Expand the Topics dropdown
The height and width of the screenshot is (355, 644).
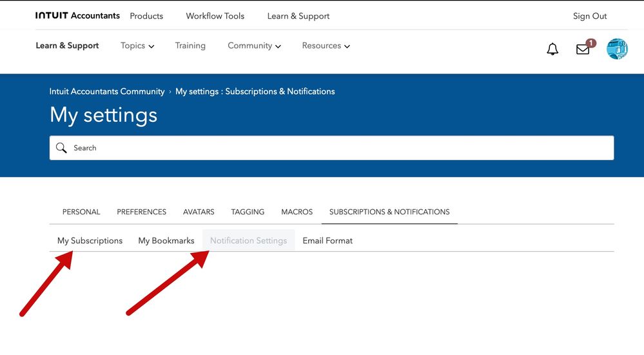click(137, 46)
